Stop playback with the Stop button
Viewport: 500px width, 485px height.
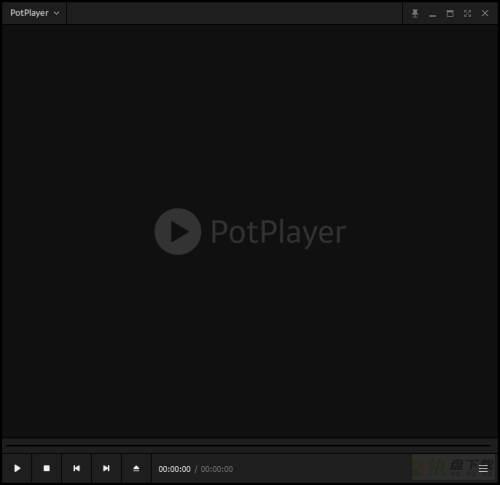coord(47,468)
